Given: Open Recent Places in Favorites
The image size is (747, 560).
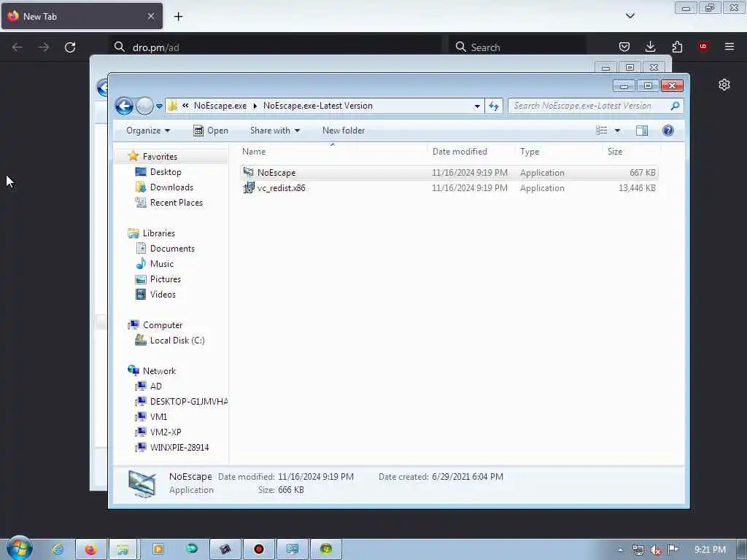Looking at the screenshot, I should point(177,203).
